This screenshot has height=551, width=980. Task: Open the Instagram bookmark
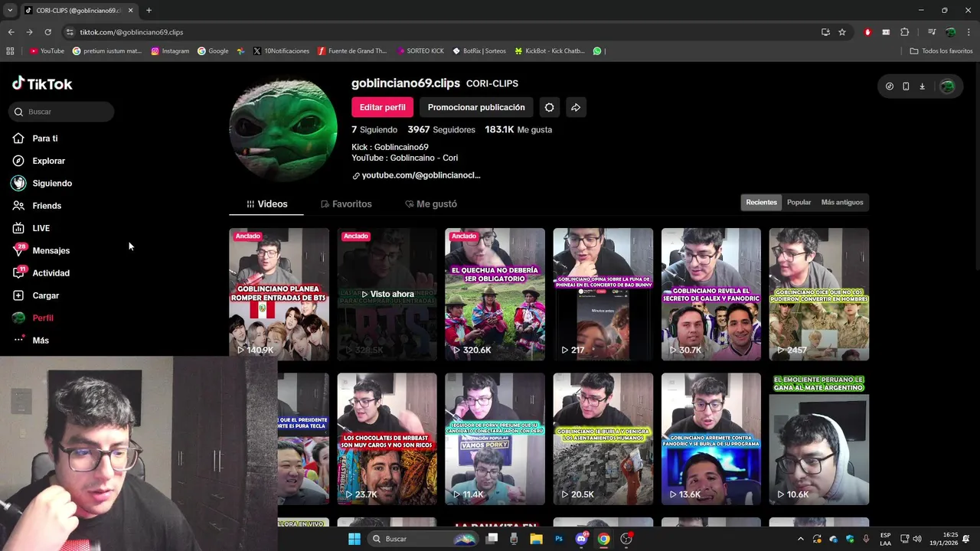pyautogui.click(x=170, y=51)
